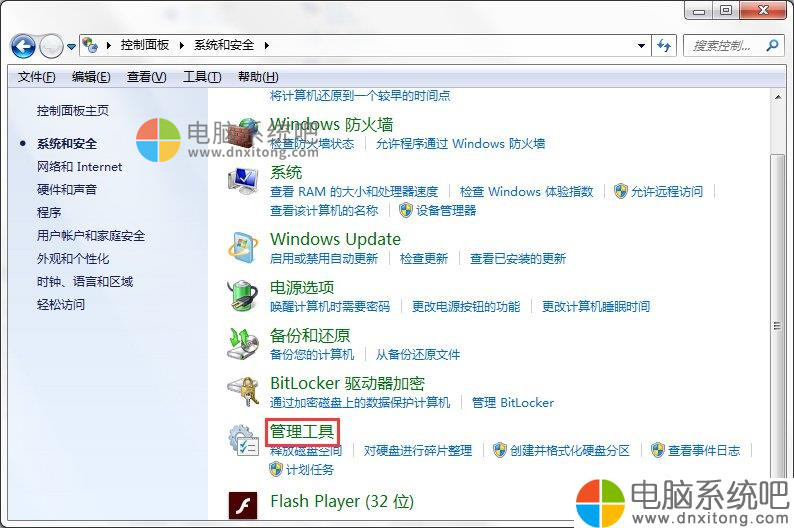The height and width of the screenshot is (528, 794).
Task: Click the 电源选项 battery icon
Action: click(243, 295)
